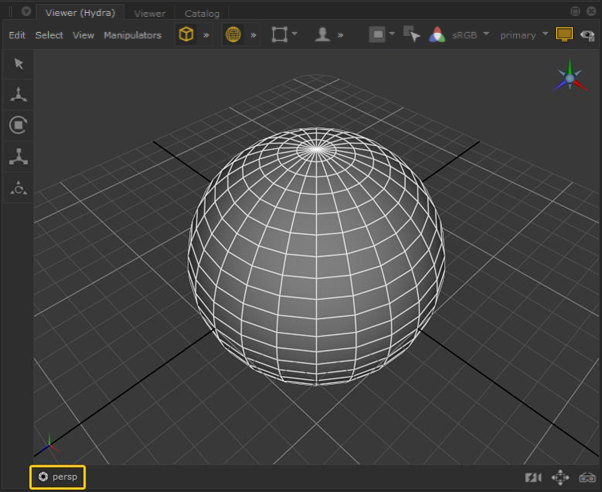Click the RGB color channels icon
602x492 pixels.
(x=437, y=35)
